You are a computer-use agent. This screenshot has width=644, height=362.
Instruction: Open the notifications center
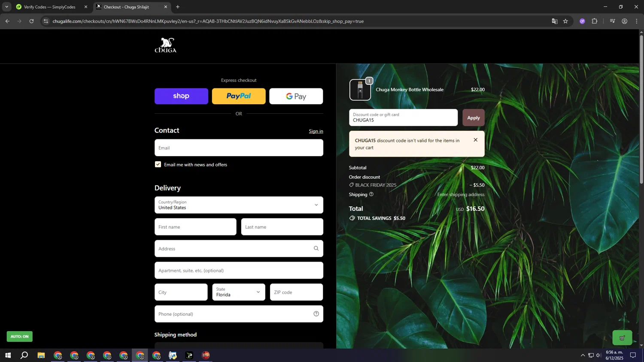pos(633,355)
